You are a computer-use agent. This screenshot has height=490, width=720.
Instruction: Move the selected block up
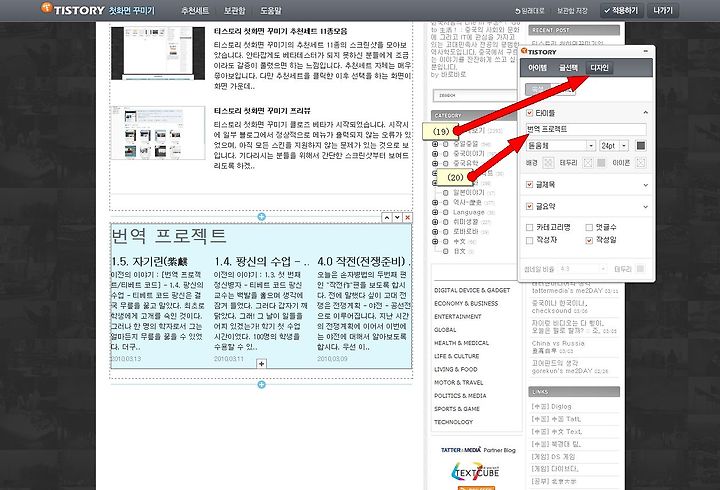(386, 217)
